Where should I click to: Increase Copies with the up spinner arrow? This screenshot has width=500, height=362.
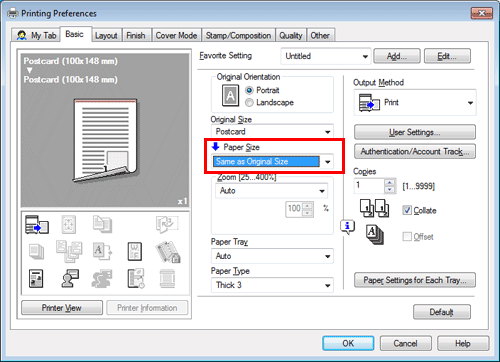[389, 182]
